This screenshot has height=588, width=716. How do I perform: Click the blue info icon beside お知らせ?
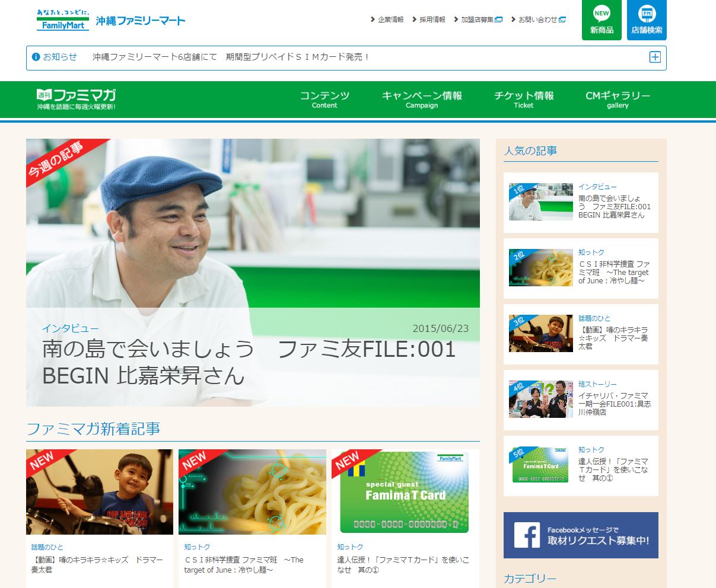[x=36, y=57]
